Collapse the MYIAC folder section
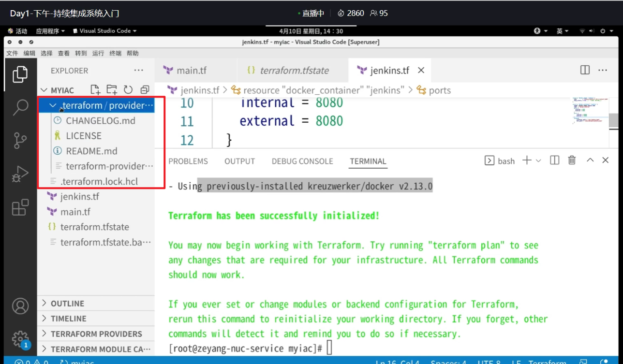Image resolution: width=623 pixels, height=364 pixels. (44, 90)
